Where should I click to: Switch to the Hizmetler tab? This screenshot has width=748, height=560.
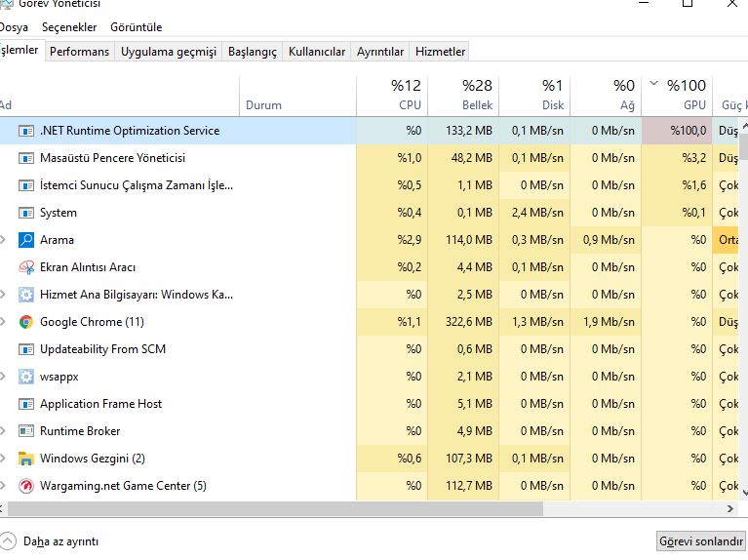(440, 52)
